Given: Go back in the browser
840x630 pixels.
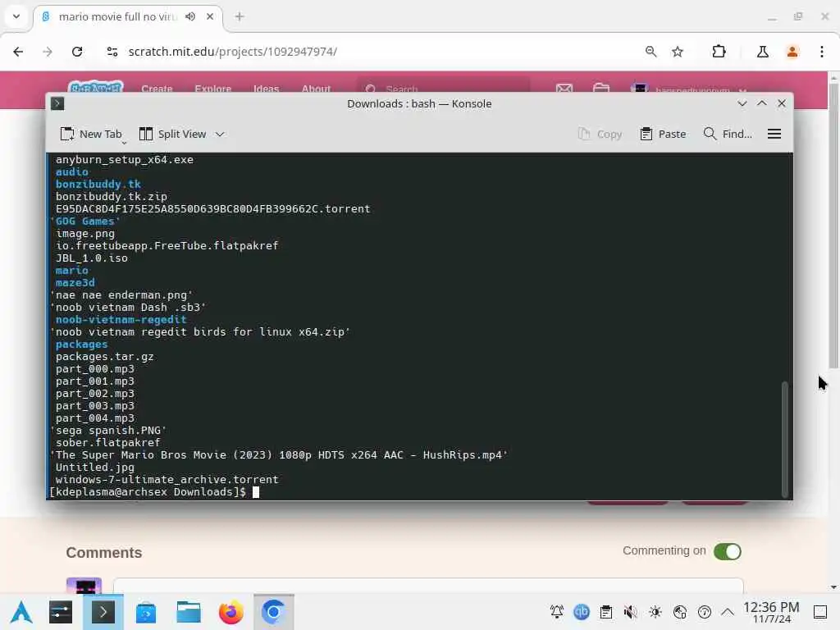Looking at the screenshot, I should (18, 52).
